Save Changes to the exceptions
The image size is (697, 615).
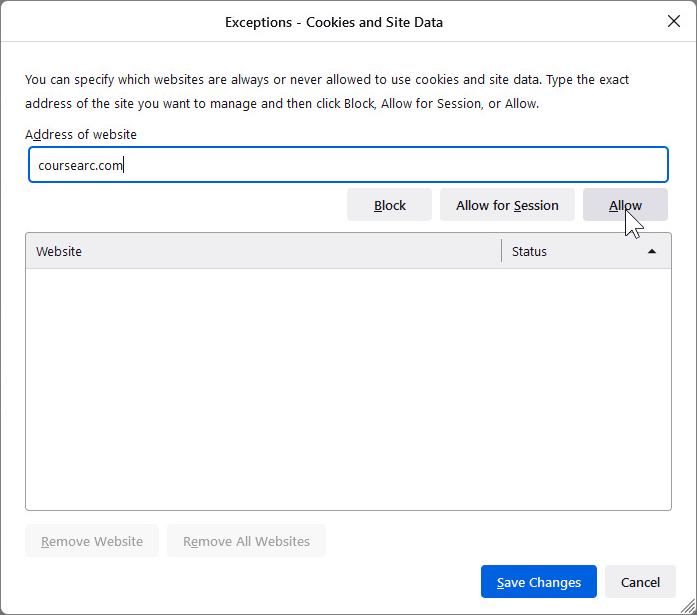coord(539,582)
